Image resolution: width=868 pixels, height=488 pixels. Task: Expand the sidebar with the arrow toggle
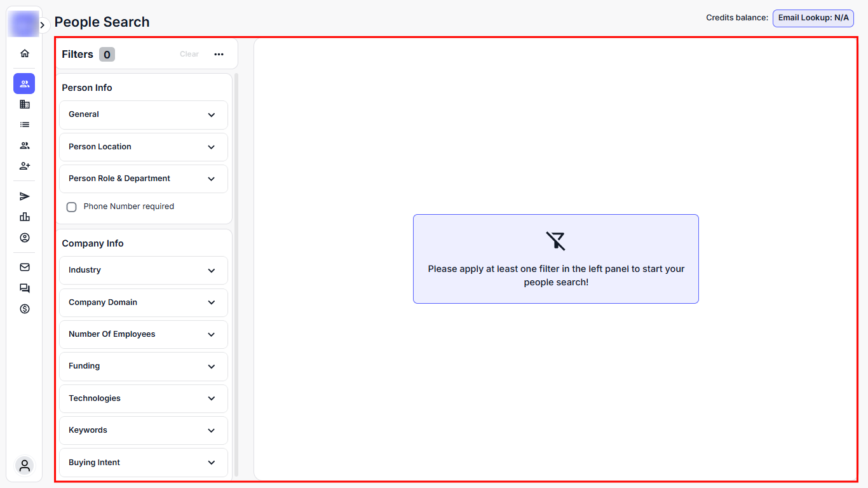43,25
